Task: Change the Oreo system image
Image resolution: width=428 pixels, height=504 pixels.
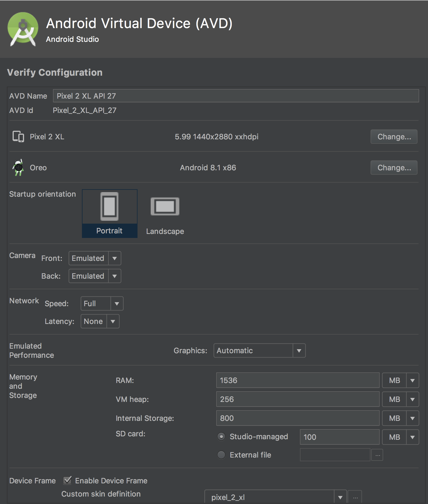Action: tap(394, 168)
